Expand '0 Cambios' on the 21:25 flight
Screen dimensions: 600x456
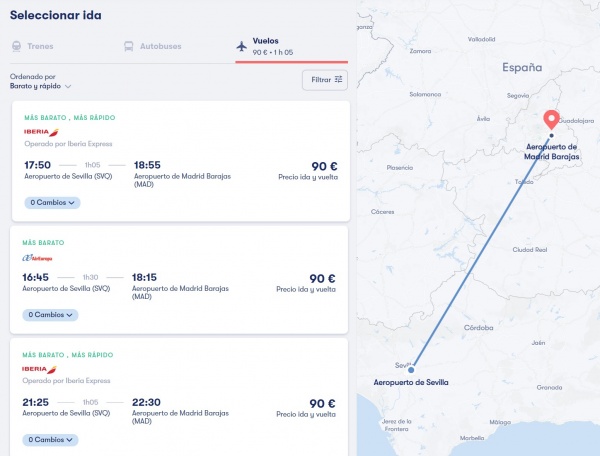(x=50, y=439)
